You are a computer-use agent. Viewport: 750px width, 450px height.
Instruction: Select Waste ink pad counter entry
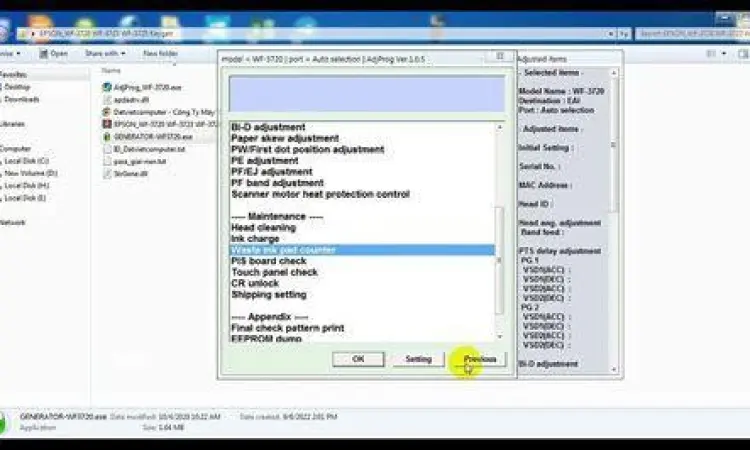pyautogui.click(x=362, y=250)
